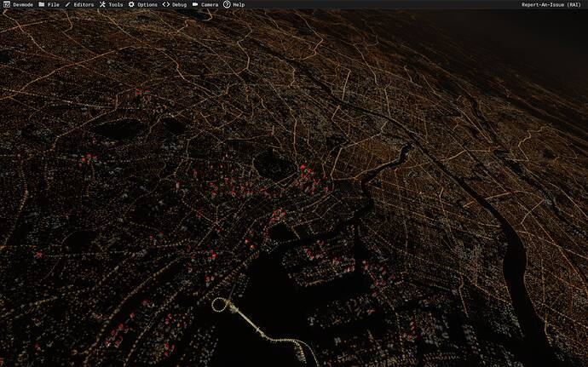The height and width of the screenshot is (367, 588).
Task: Open the Devmode menu
Action: pos(18,5)
